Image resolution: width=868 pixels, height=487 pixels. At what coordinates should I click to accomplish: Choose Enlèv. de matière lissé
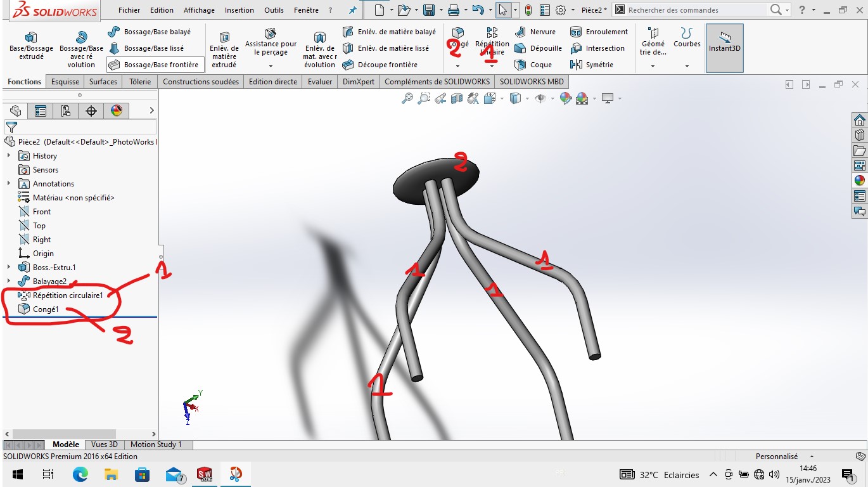[386, 48]
